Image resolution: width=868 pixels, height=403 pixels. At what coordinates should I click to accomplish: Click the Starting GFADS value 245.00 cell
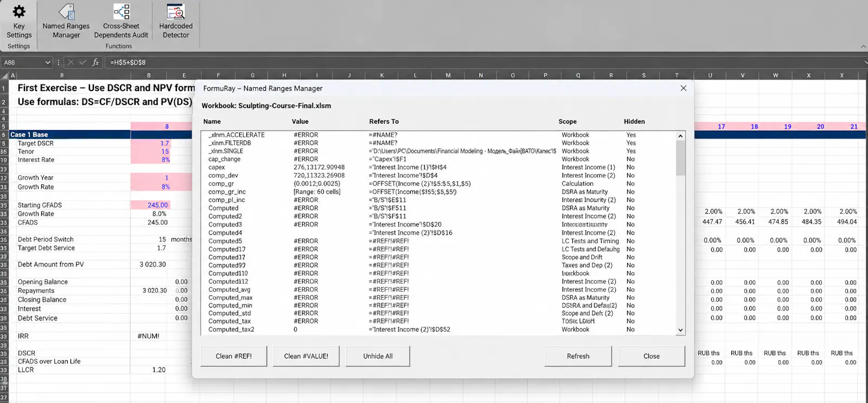(150, 206)
